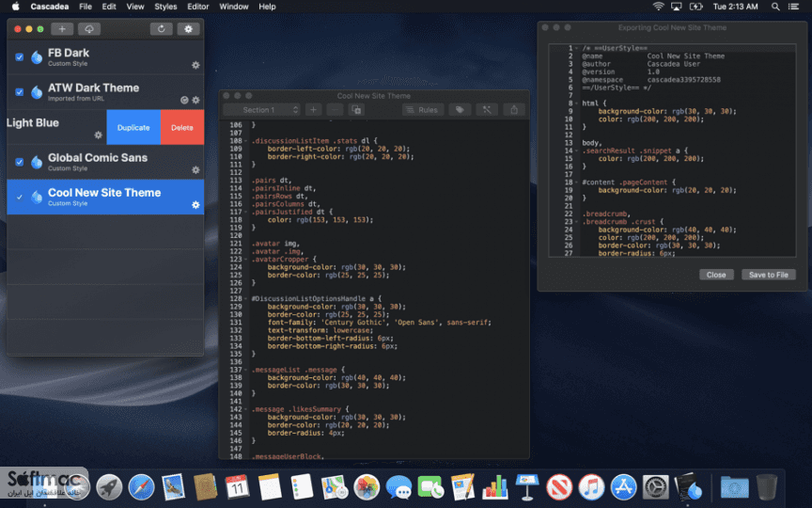Open the File menu
The width and height of the screenshot is (812, 508).
86,7
